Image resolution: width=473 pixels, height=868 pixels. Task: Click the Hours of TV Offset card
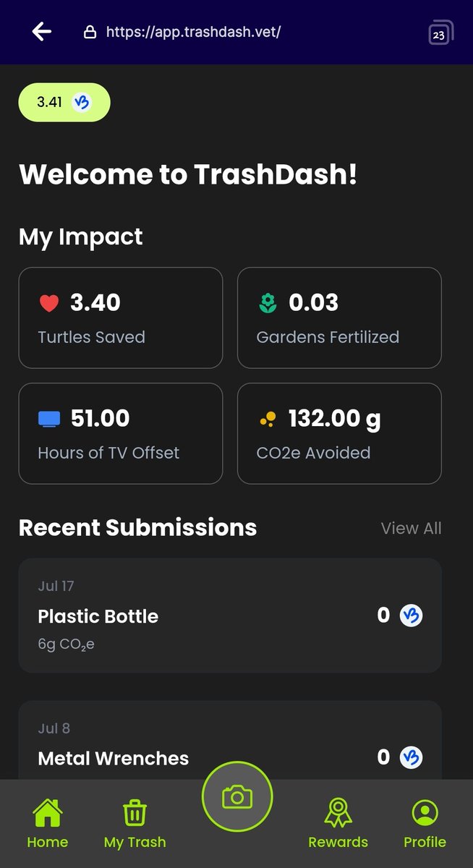(x=121, y=433)
